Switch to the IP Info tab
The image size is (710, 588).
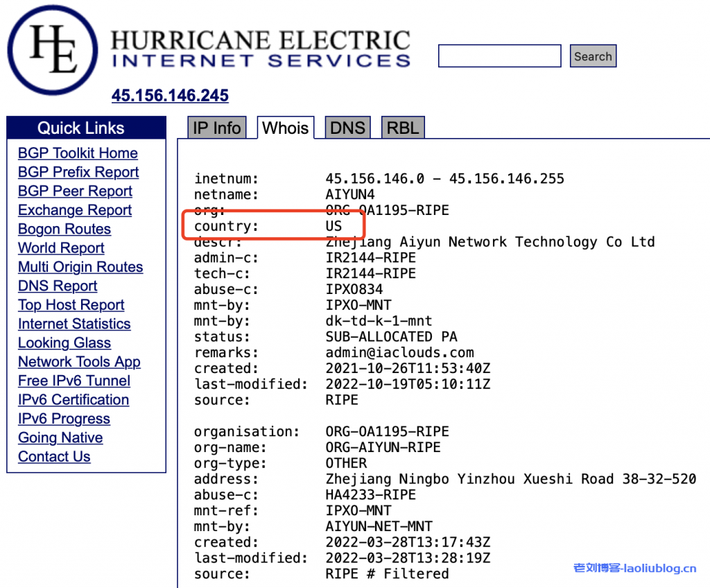pyautogui.click(x=216, y=128)
